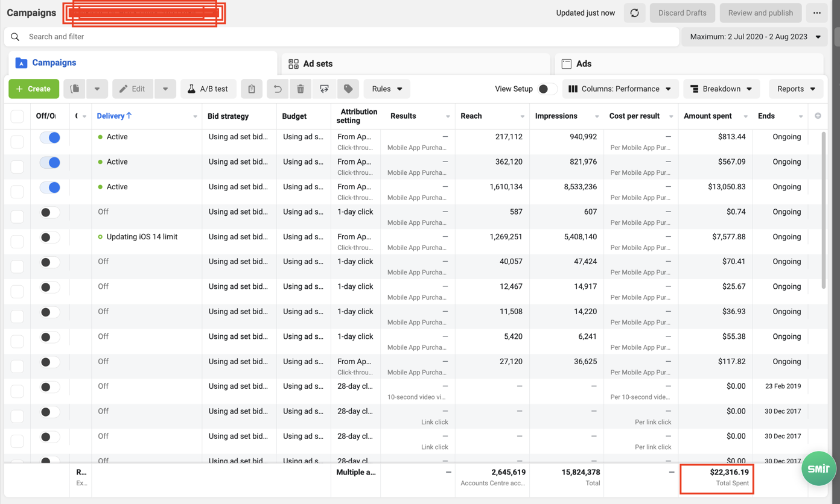The height and width of the screenshot is (504, 840).
Task: Click the duplicate campaign icon
Action: (x=75, y=89)
